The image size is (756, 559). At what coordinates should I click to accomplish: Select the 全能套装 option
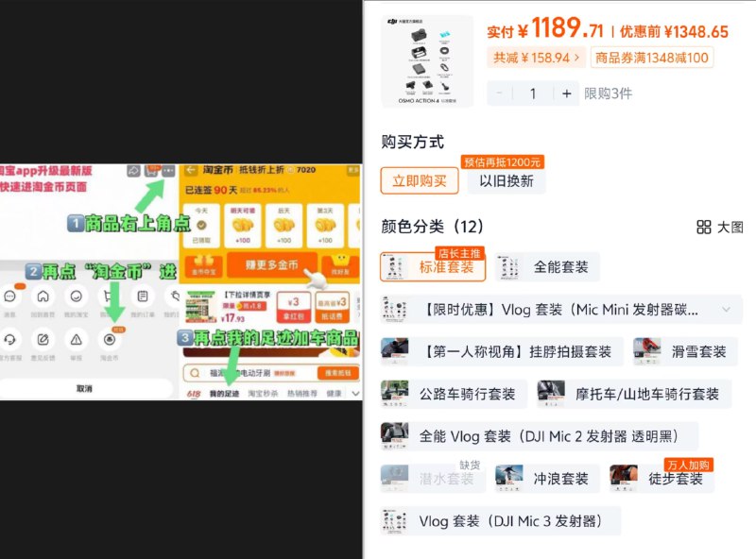[x=548, y=267]
